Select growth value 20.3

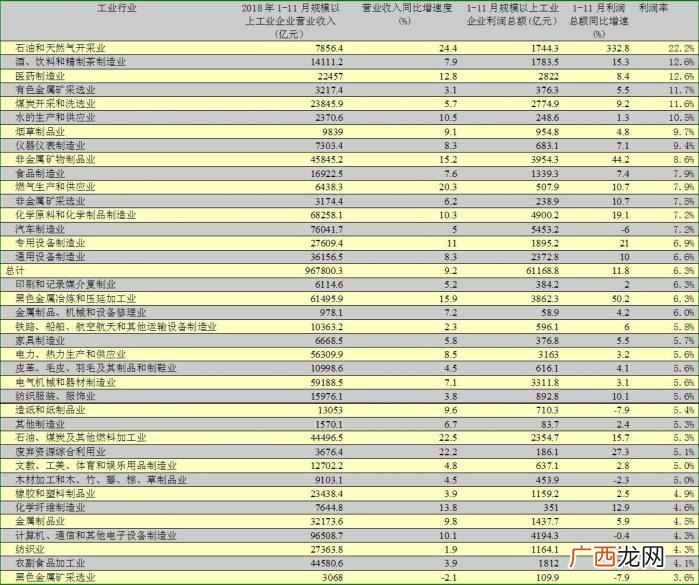pyautogui.click(x=448, y=187)
